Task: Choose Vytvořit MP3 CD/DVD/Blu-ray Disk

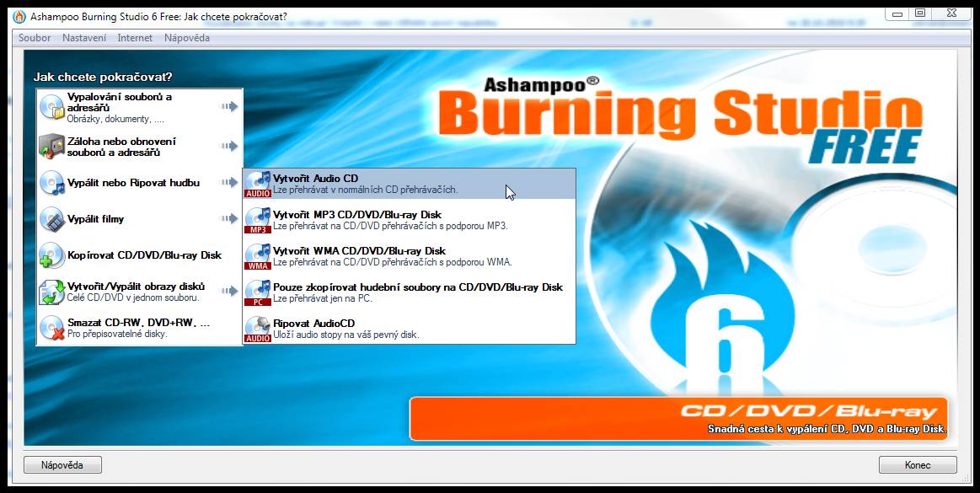Action: point(410,220)
